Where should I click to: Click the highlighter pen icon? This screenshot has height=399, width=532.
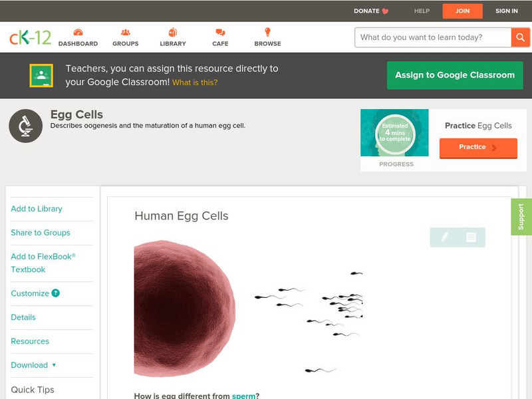pos(444,237)
